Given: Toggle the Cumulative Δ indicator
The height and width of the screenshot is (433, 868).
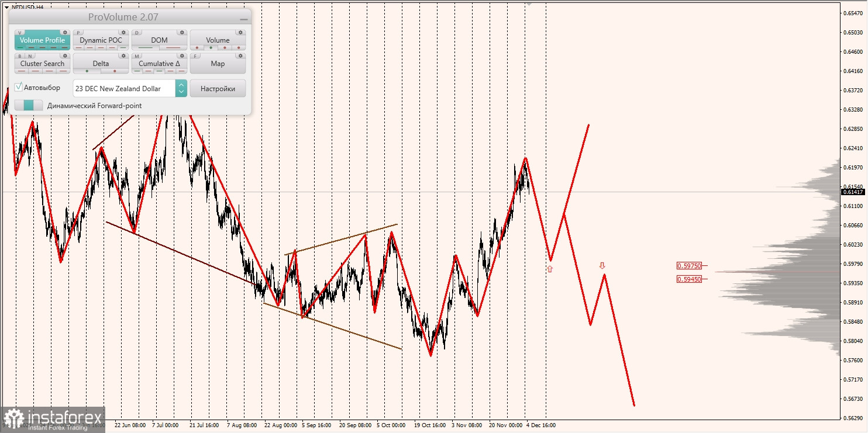Looking at the screenshot, I should (159, 64).
